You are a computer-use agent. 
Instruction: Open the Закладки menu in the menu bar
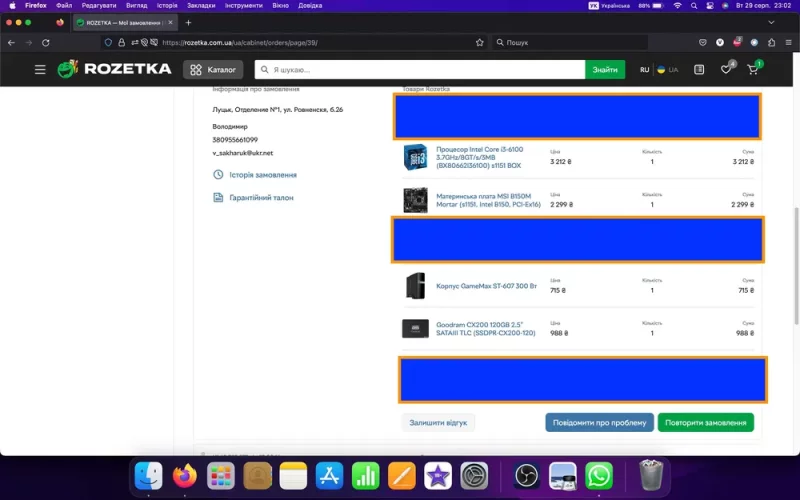[201, 5]
